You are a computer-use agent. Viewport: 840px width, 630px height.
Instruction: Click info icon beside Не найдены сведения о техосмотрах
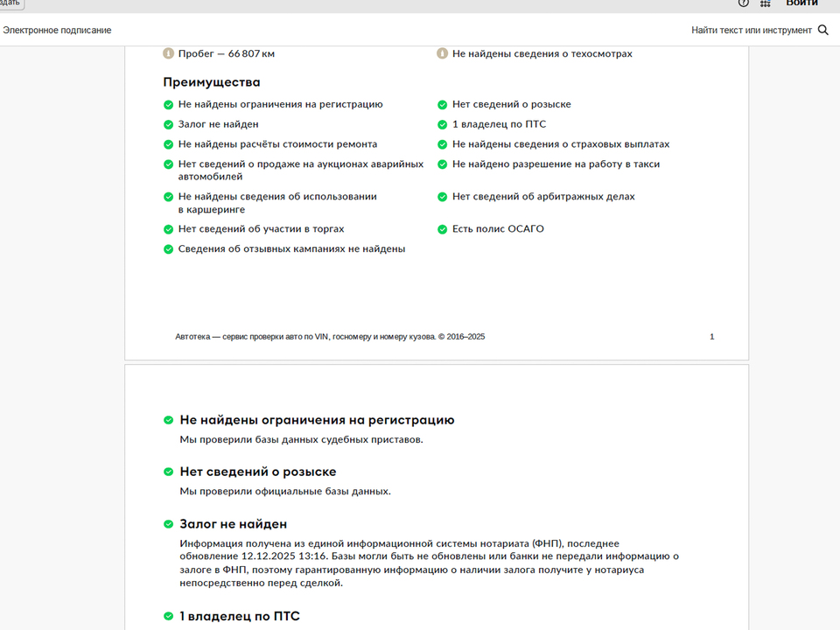(443, 53)
